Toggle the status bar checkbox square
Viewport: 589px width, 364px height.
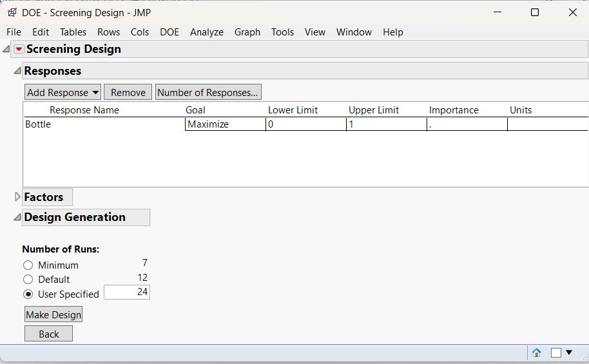point(556,352)
